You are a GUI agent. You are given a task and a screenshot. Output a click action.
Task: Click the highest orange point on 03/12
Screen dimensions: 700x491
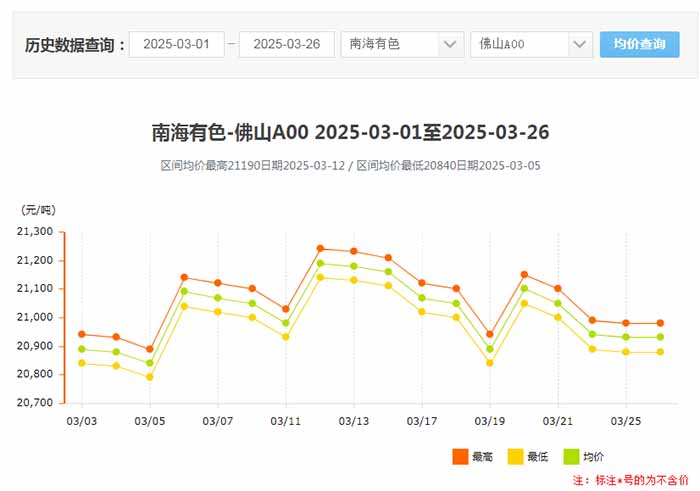pos(320,248)
